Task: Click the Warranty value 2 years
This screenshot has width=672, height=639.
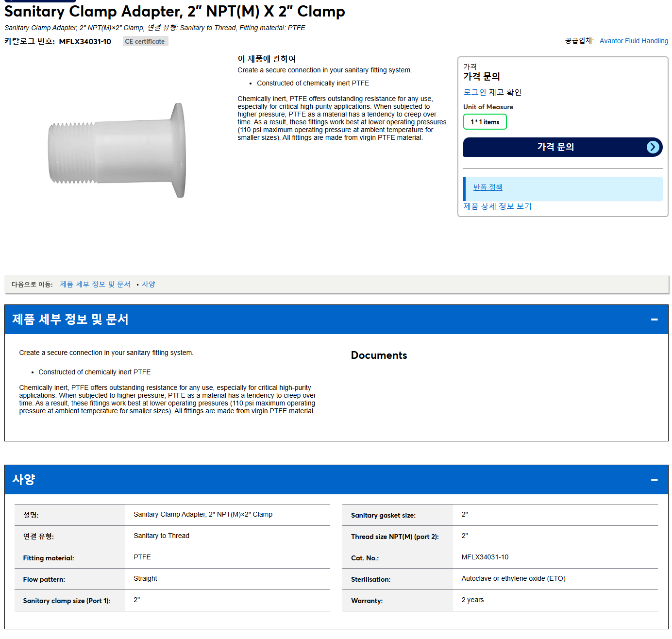Action: click(x=472, y=600)
